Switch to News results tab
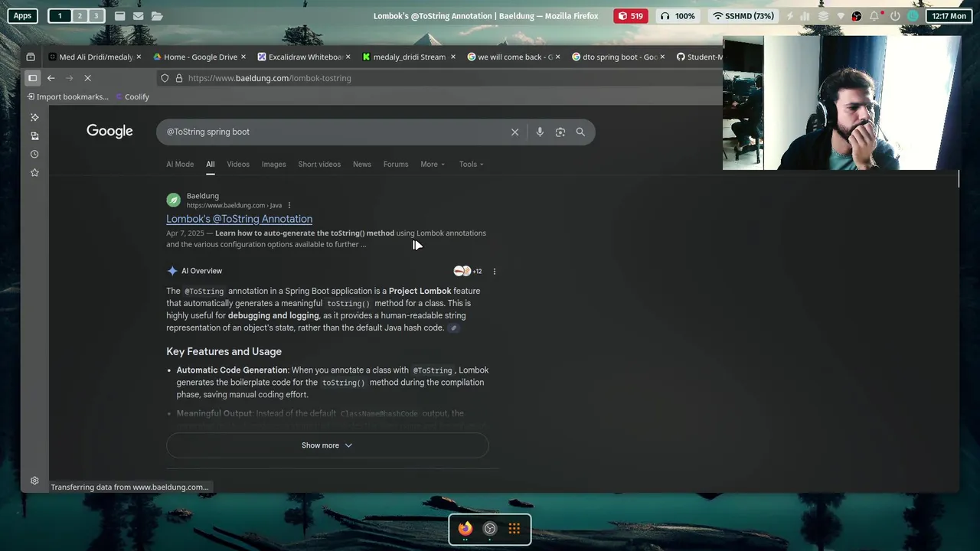The height and width of the screenshot is (551, 980). (362, 164)
